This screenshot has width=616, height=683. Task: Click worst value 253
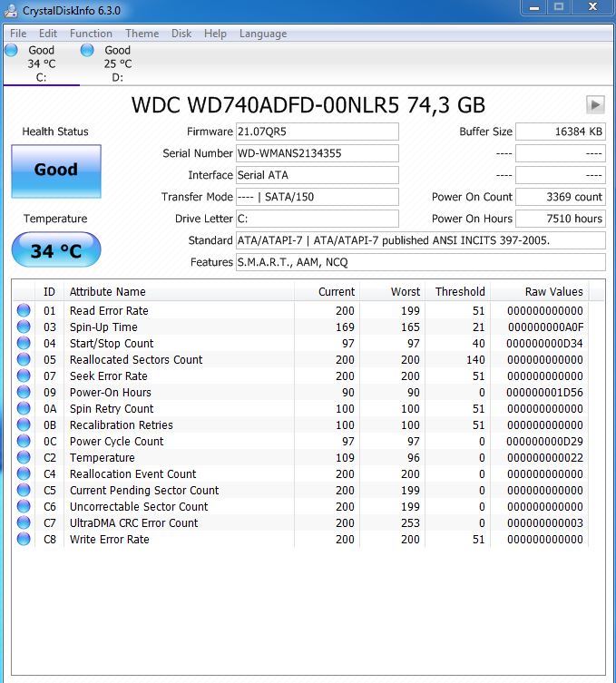[x=410, y=522]
